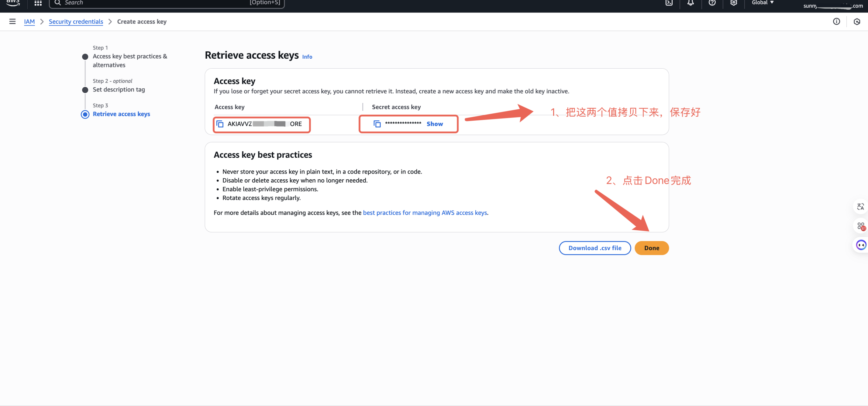Image resolution: width=868 pixels, height=406 pixels.
Task: Download the .csv file
Action: (x=594, y=248)
